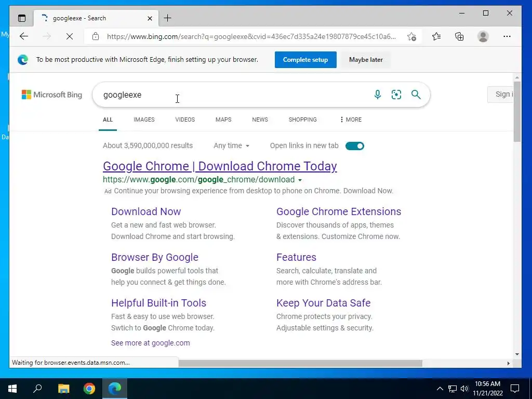Search using voice microphone icon
This screenshot has width=532, height=399.
[x=378, y=95]
